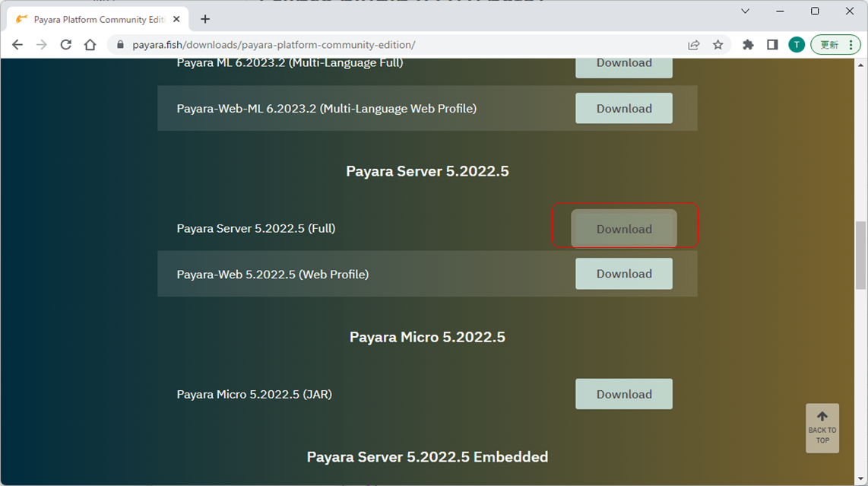The height and width of the screenshot is (486, 868).
Task: Click the Payara Server 5.2022.5 Embedded heading
Action: pos(427,456)
